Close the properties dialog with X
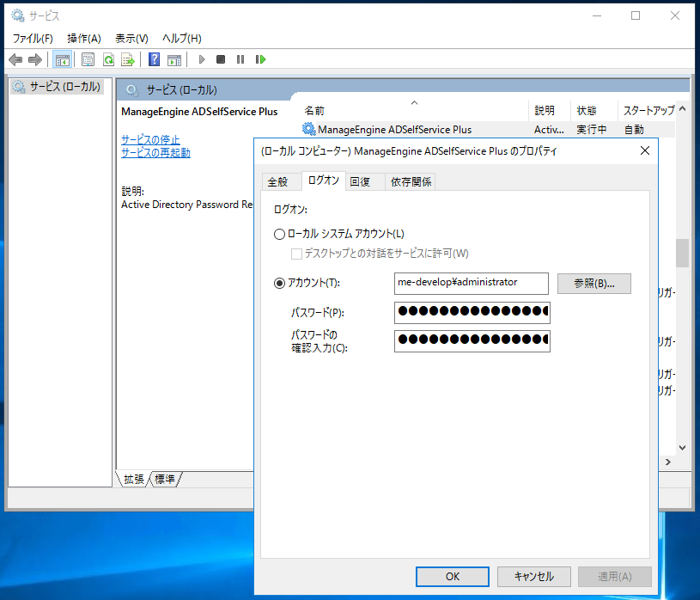This screenshot has height=600, width=700. point(645,151)
